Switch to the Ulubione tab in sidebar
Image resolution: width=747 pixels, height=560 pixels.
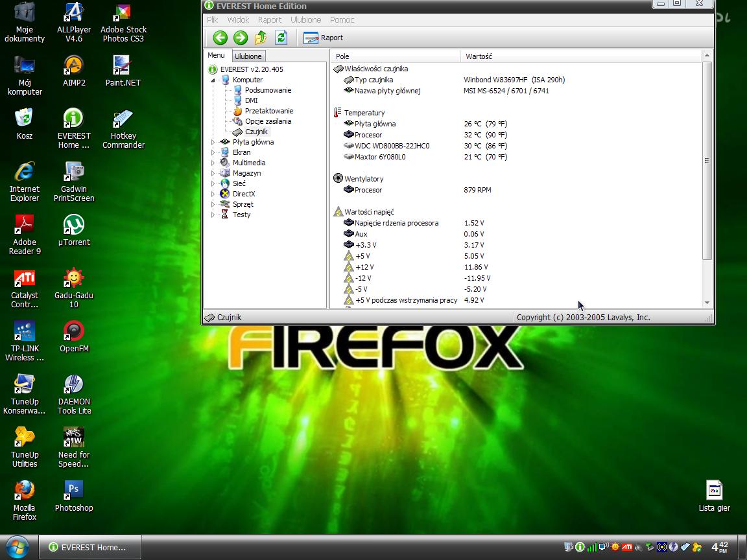pos(248,56)
